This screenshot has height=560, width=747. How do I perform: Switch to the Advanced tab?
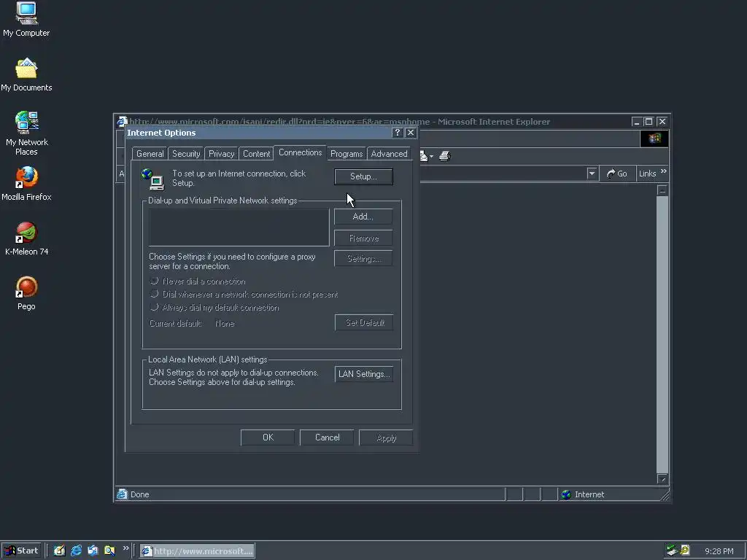[x=390, y=154]
